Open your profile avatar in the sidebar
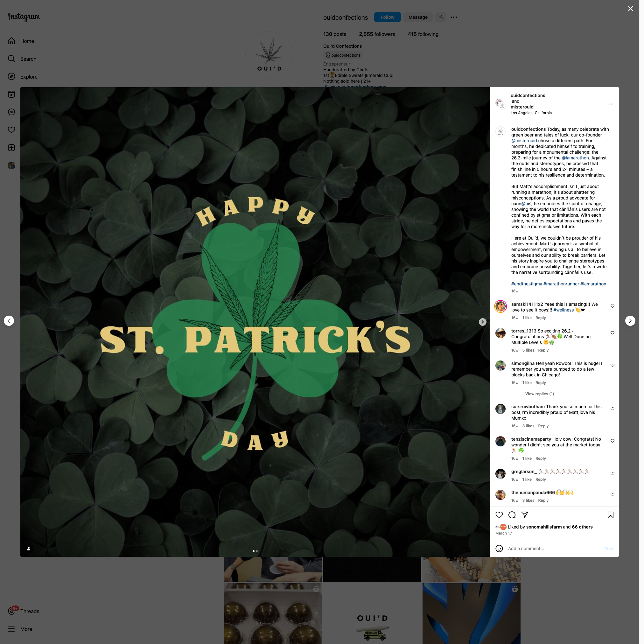The width and height of the screenshot is (644, 644). 11,165
